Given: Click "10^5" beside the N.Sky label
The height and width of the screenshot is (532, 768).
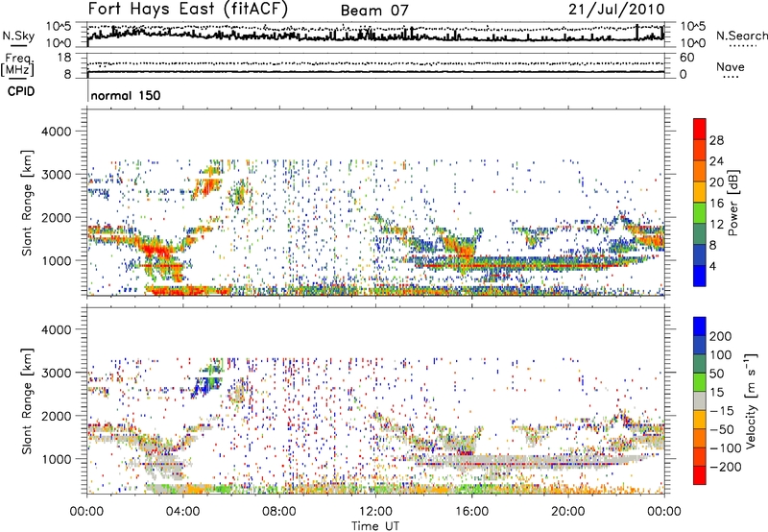Looking at the screenshot, I should point(59,27).
